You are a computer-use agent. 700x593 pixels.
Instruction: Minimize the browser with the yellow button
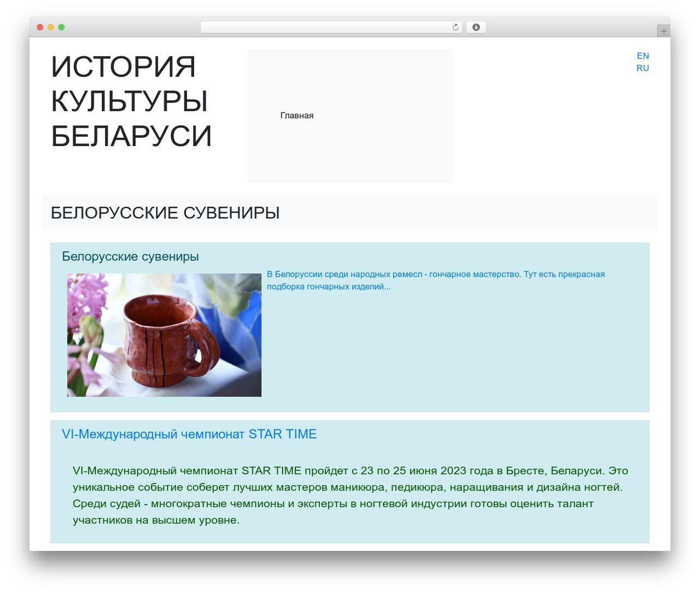50,27
